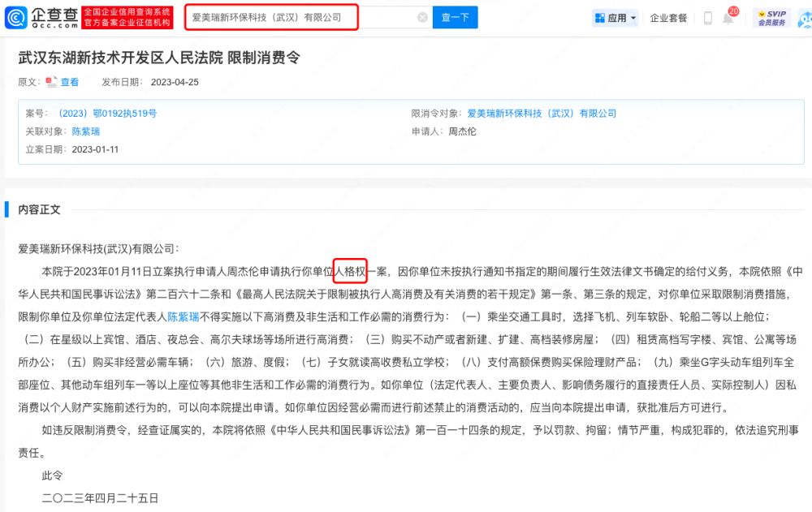812x512 pixels.
Task: Select the publish date 2023-04-25
Action: [175, 82]
